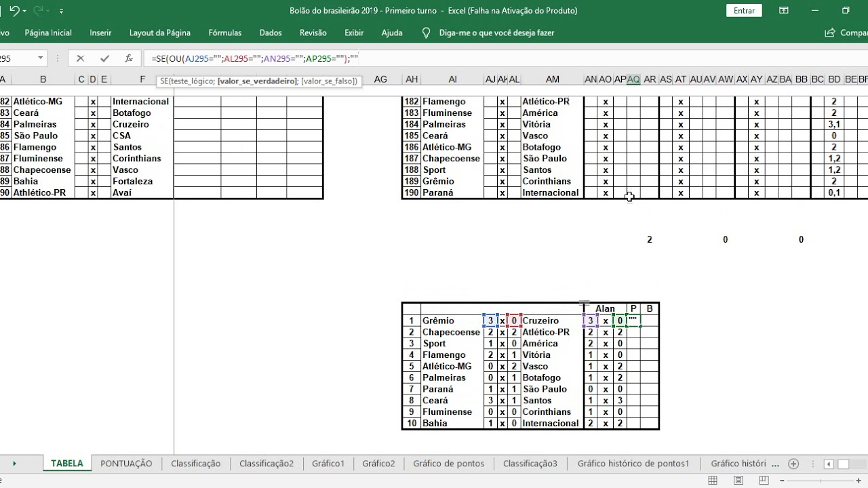Screen dimensions: 868x488
Task: Switch to PONTUAÇÃO sheet tab
Action: tap(126, 464)
